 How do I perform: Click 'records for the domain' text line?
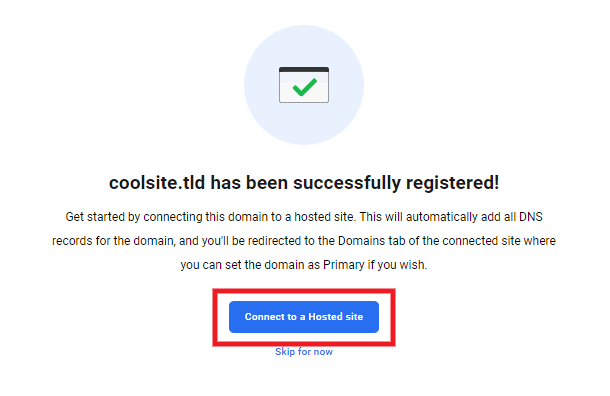114,241
